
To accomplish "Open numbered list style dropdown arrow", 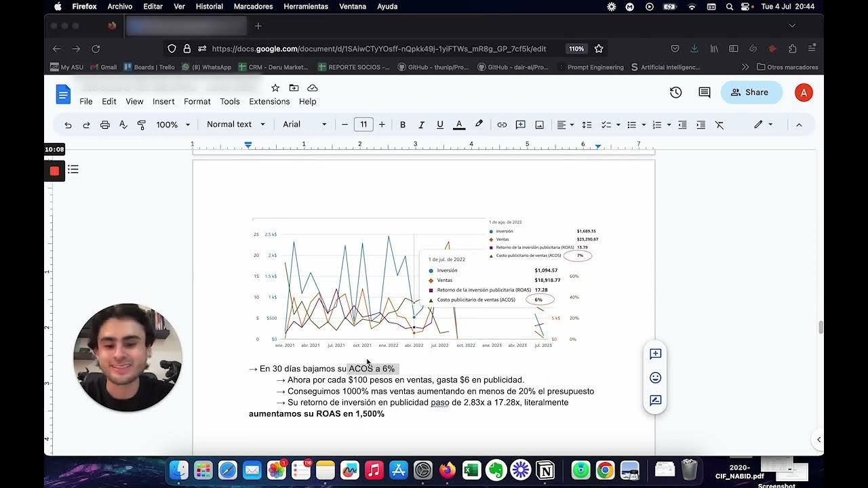I will 669,125.
